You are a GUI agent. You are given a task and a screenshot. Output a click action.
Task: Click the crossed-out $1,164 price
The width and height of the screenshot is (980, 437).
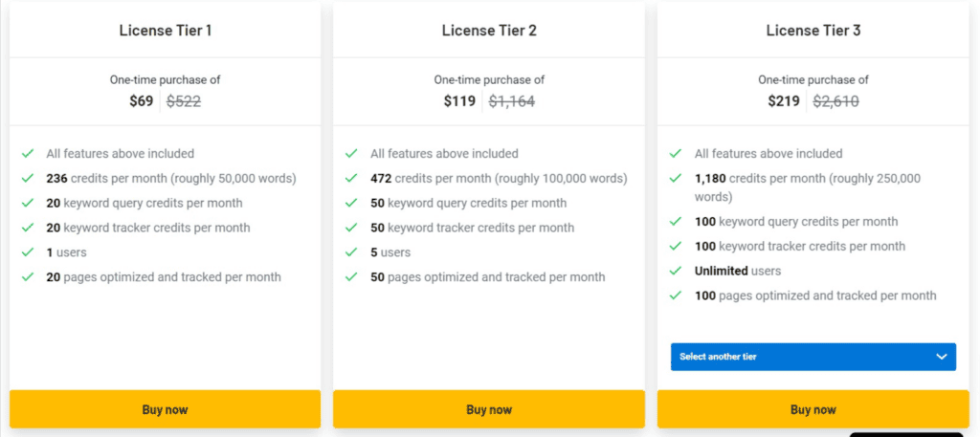[512, 100]
